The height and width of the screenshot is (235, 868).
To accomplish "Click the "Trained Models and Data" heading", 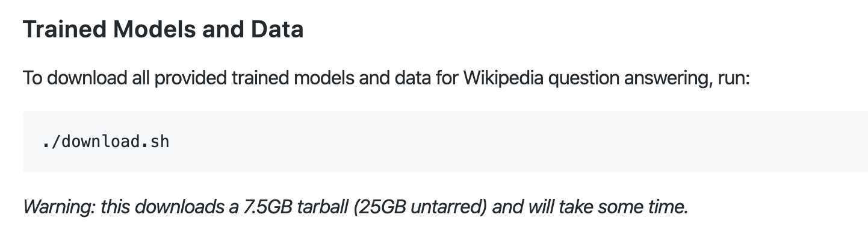I will [163, 30].
